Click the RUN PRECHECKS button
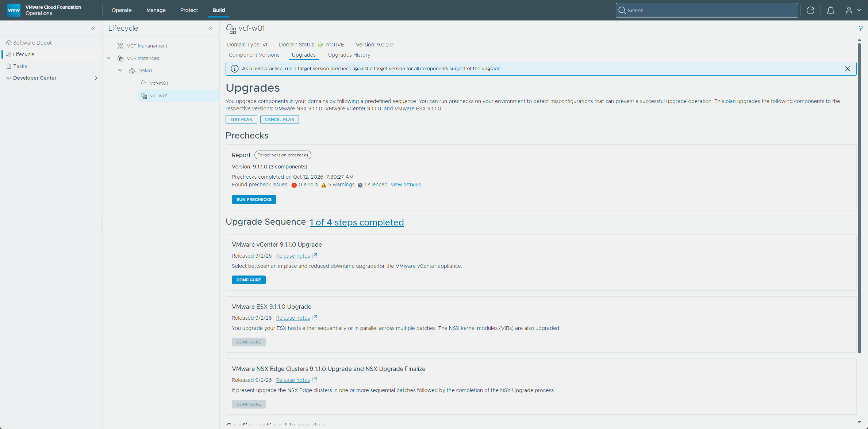 [x=254, y=200]
